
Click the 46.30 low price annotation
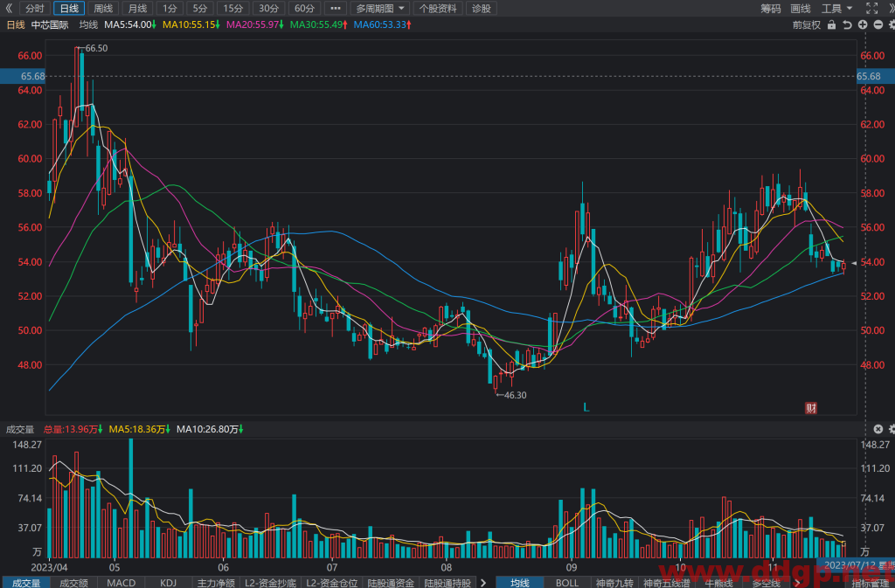coord(516,395)
